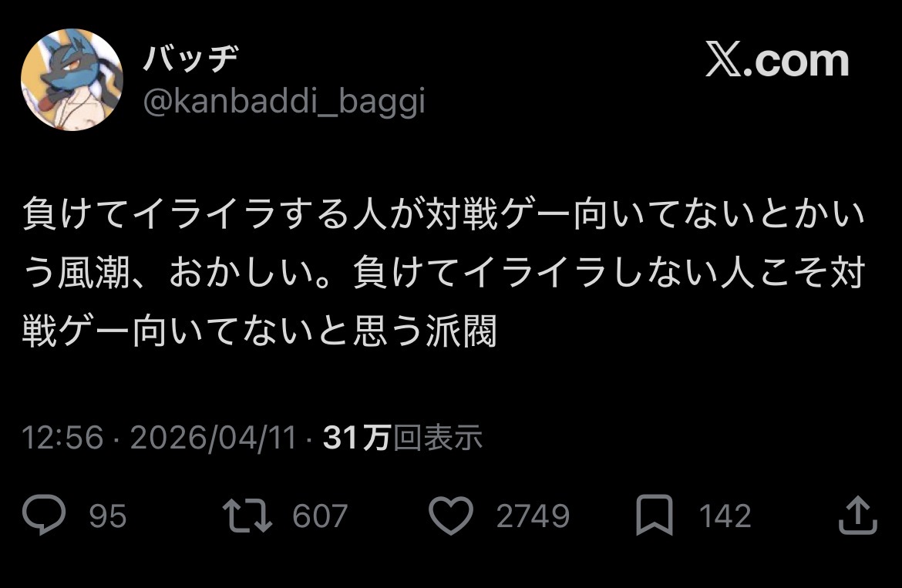Click the bold 31万 number
902x588 pixels.
(x=357, y=438)
